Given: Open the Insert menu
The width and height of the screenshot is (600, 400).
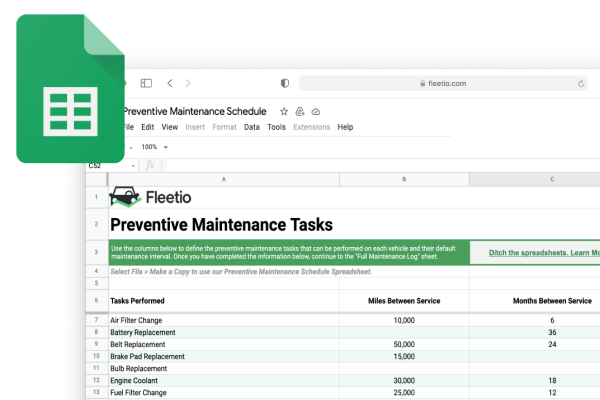Looking at the screenshot, I should coord(195,127).
